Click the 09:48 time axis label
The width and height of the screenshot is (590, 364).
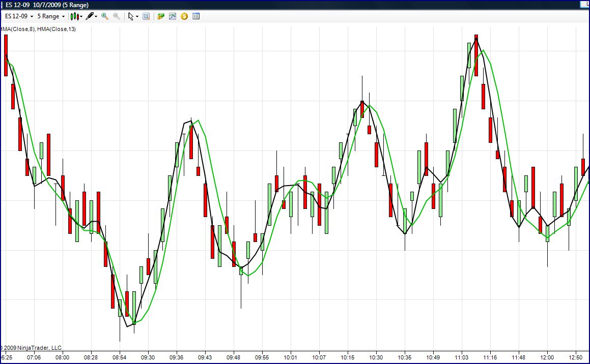pyautogui.click(x=233, y=357)
